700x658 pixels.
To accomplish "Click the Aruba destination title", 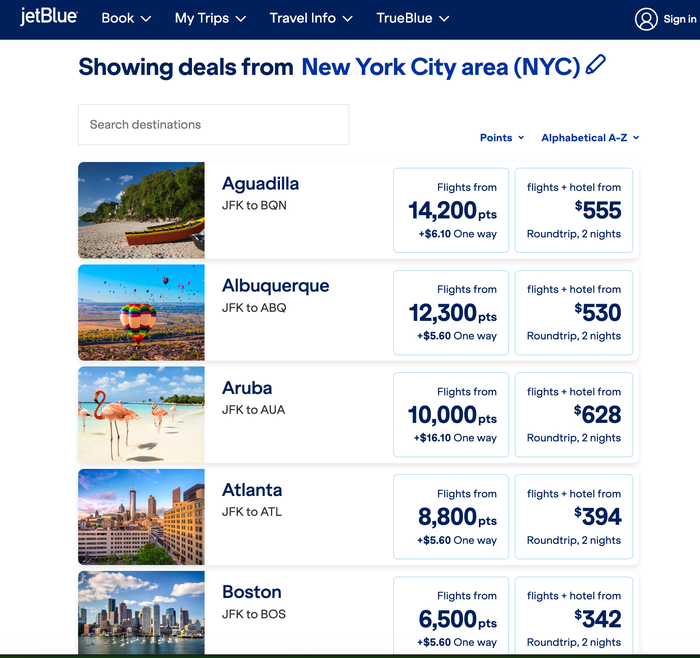I will click(247, 388).
